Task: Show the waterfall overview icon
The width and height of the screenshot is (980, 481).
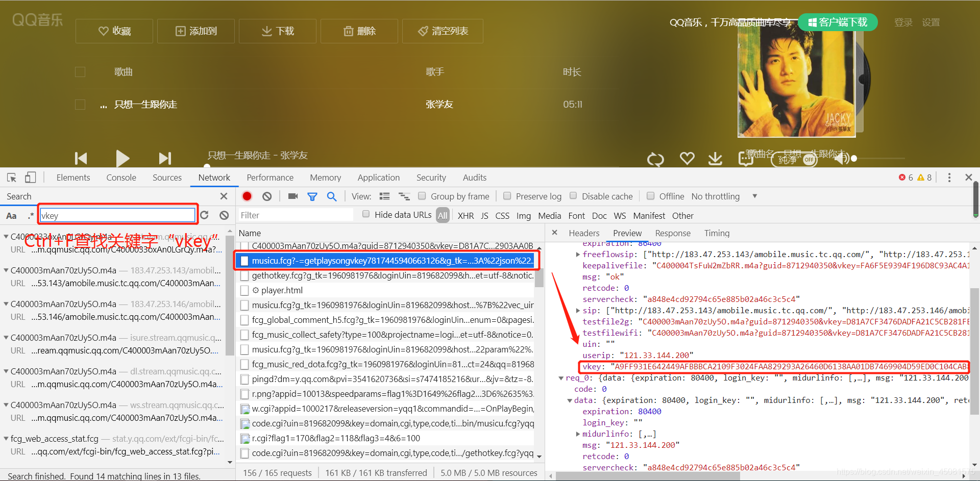Action: (404, 196)
